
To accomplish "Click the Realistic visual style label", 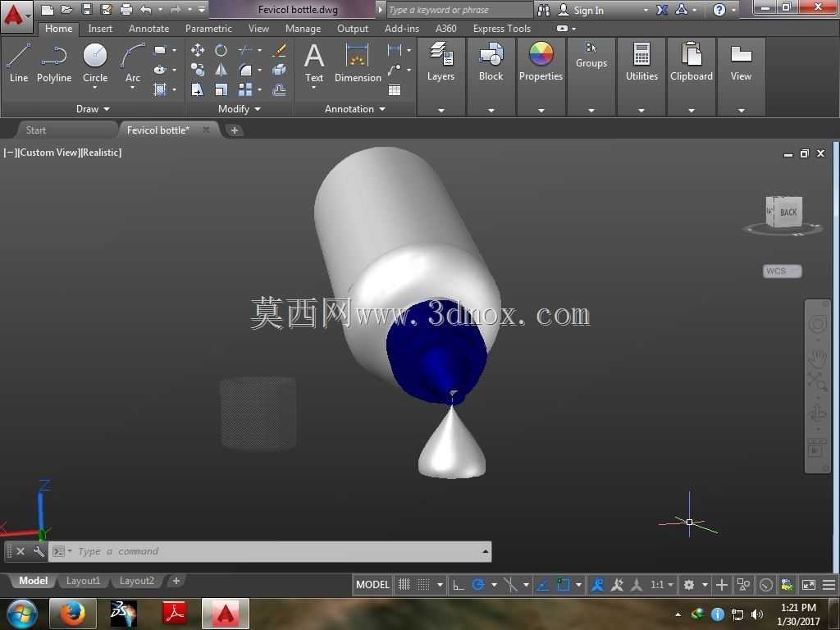I will [101, 153].
